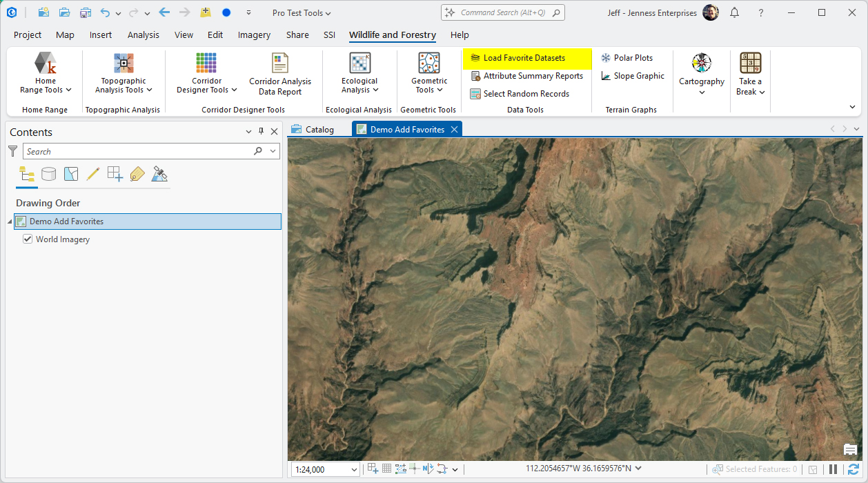Refresh the map view
This screenshot has width=868, height=483.
[854, 469]
